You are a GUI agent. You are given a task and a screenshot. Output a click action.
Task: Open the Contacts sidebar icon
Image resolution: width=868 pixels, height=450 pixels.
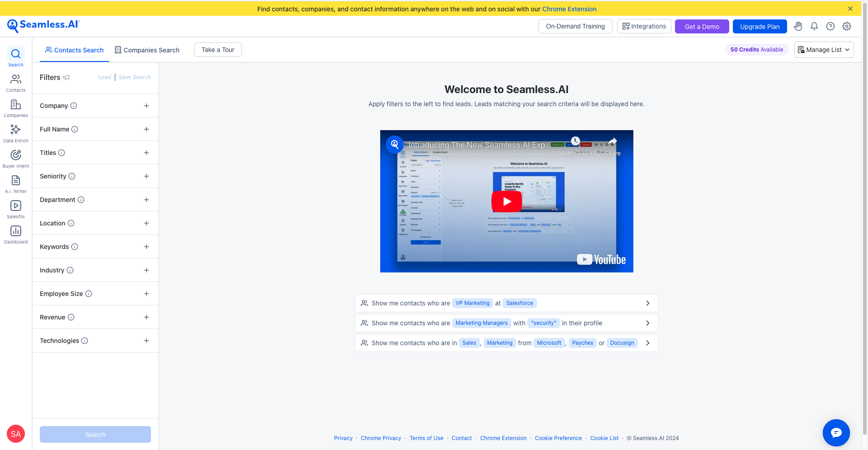tap(16, 83)
